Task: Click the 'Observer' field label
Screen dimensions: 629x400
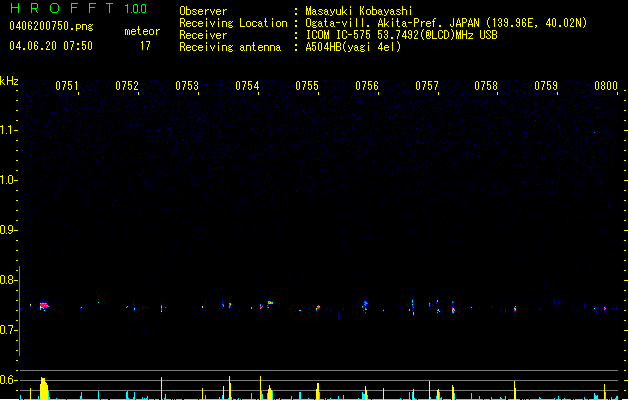Action: (x=203, y=11)
